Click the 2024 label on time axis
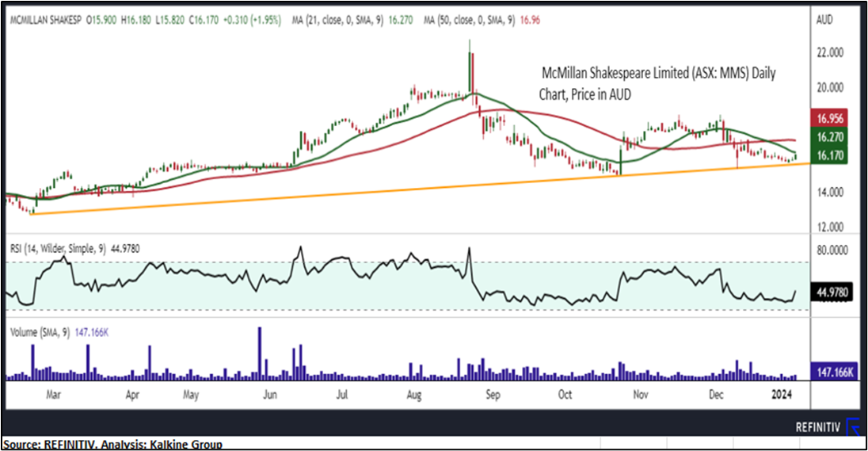Screen dimensions: 868x451 [781, 395]
